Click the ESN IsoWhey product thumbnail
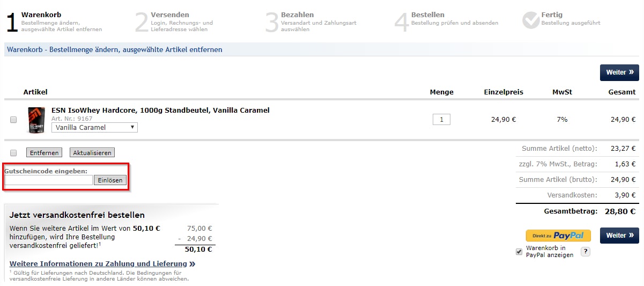Screen dimensions: 644x286 click(x=36, y=120)
